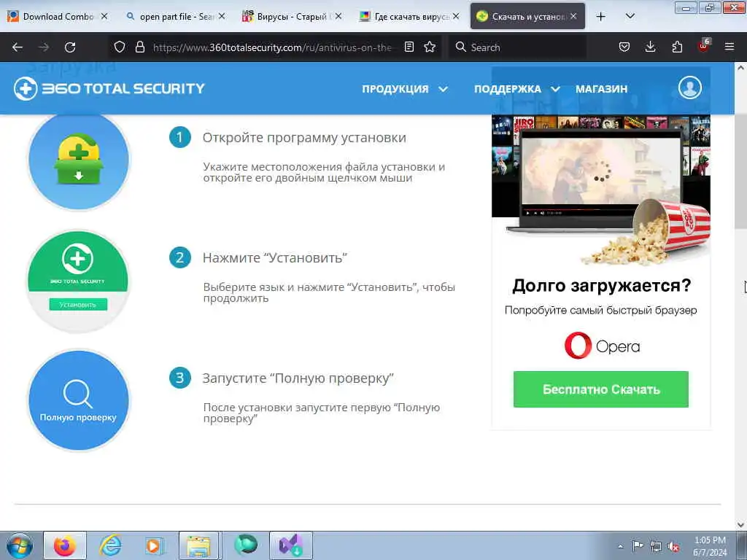This screenshot has width=747, height=560.
Task: Show hidden tray icons arrow
Action: click(620, 546)
